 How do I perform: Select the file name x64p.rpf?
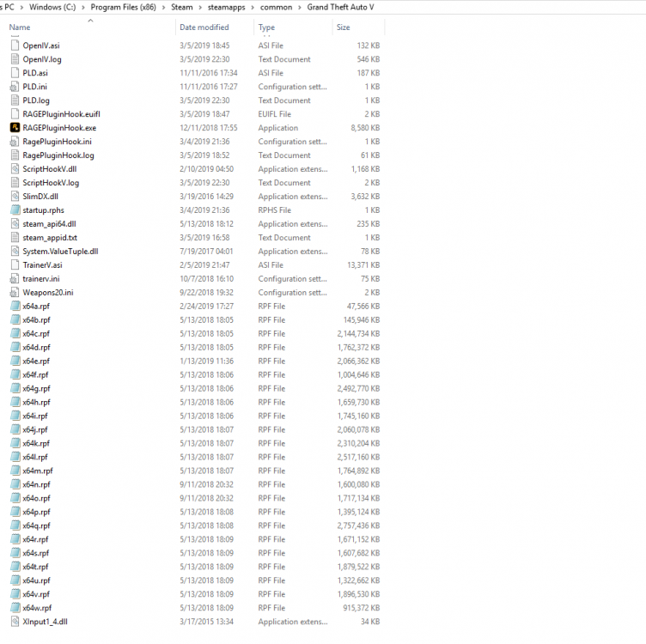click(36, 512)
